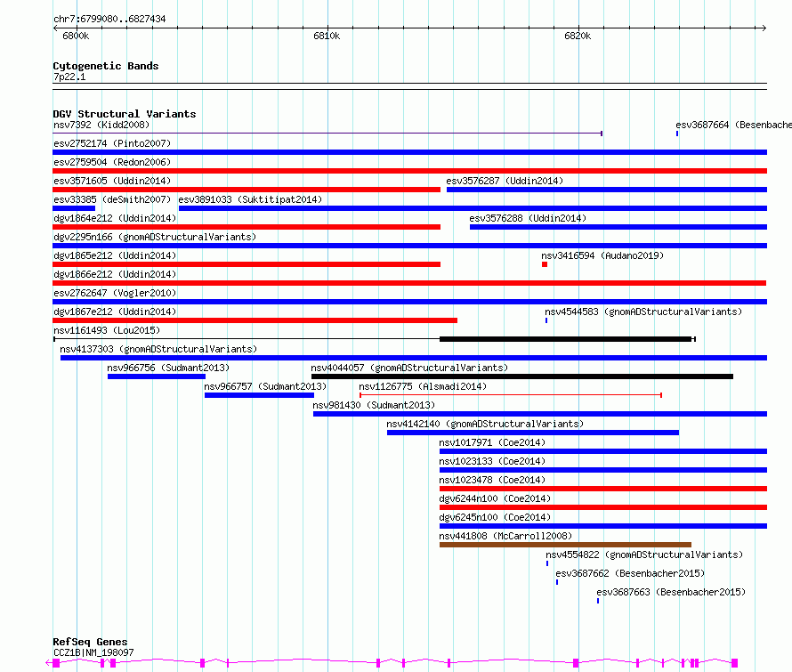This screenshot has height=672, width=792.
Task: Click the 6810k ruler position label
Action: [327, 36]
